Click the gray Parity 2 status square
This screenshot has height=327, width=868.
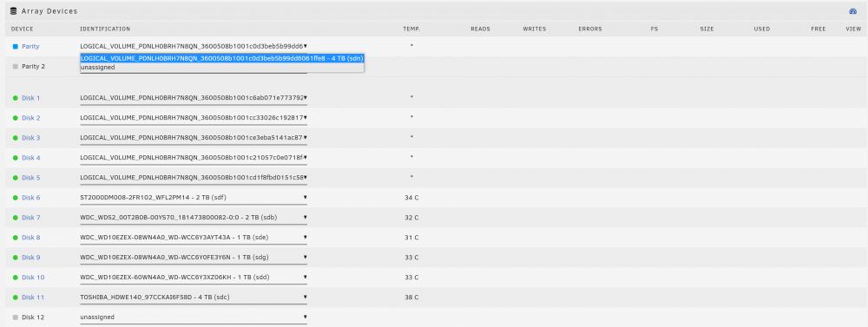[x=16, y=67]
